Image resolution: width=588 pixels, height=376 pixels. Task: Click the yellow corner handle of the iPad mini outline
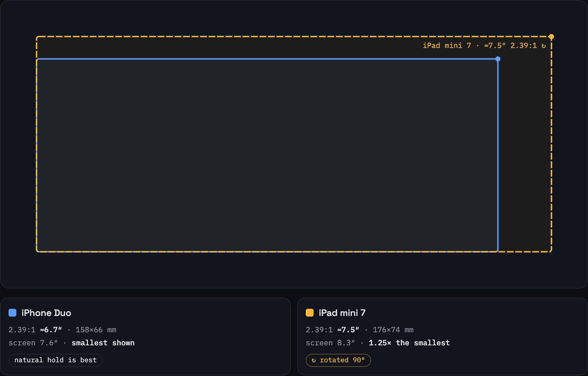pos(551,37)
